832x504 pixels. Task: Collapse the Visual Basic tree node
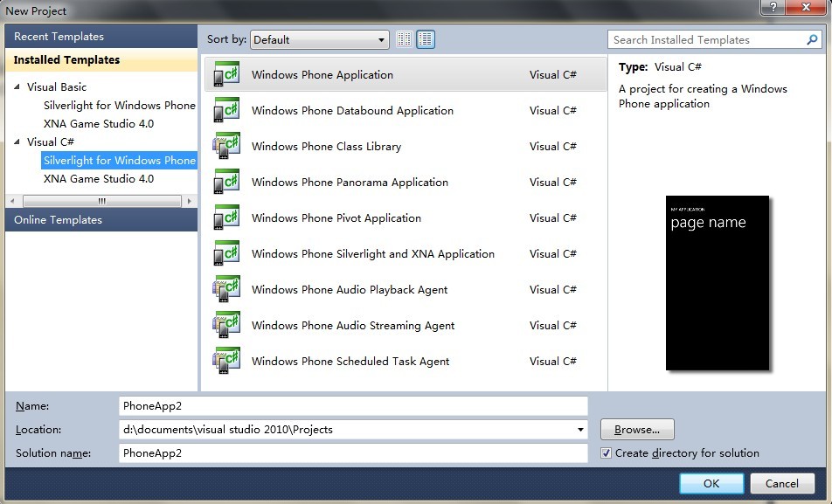(17, 86)
